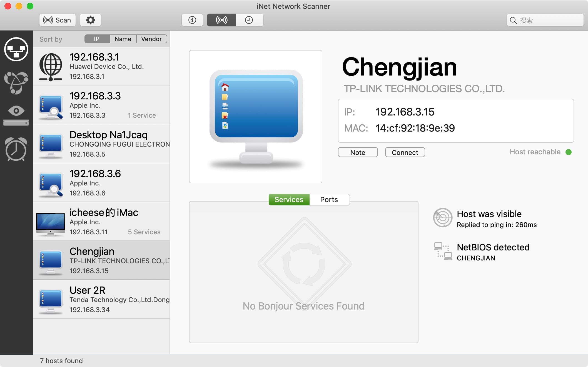Open the Wake on LAN alarm clock icon
Viewport: 588px width, 367px height.
pos(16,149)
